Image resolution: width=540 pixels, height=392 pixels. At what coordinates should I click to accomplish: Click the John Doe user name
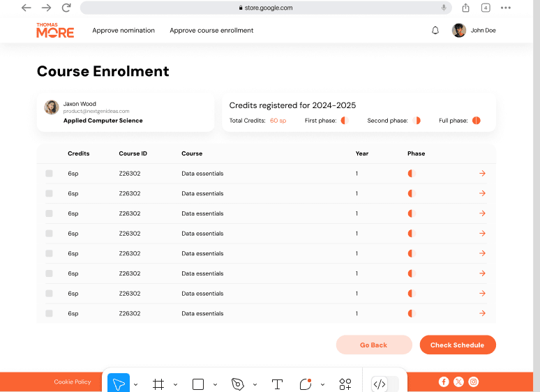[483, 30]
